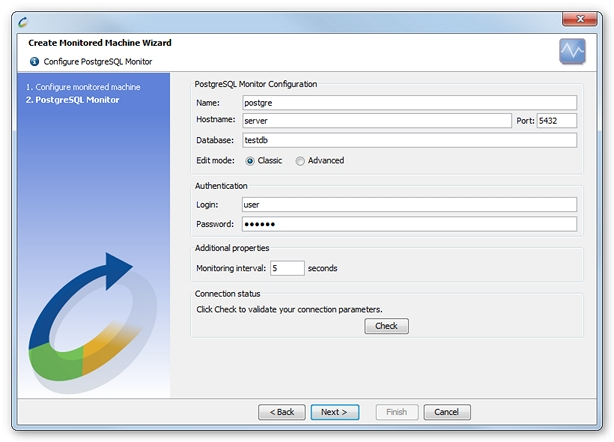Click the Port field showing 5432

(556, 121)
